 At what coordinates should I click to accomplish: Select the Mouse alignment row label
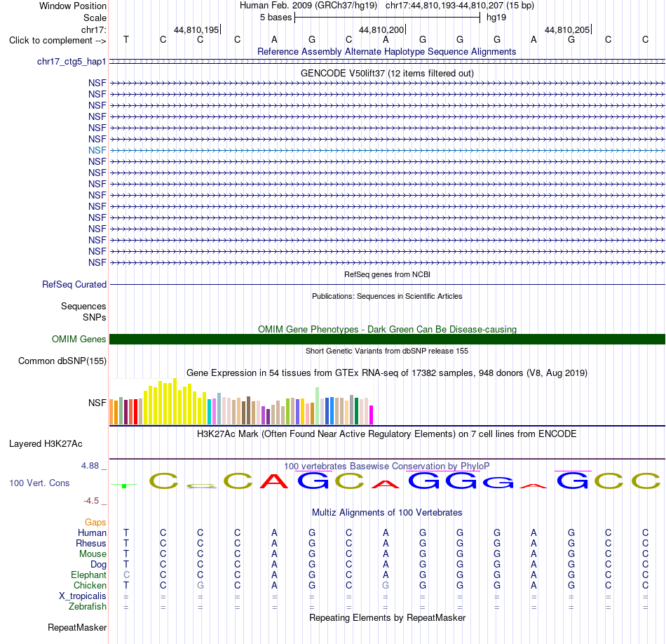pos(93,554)
